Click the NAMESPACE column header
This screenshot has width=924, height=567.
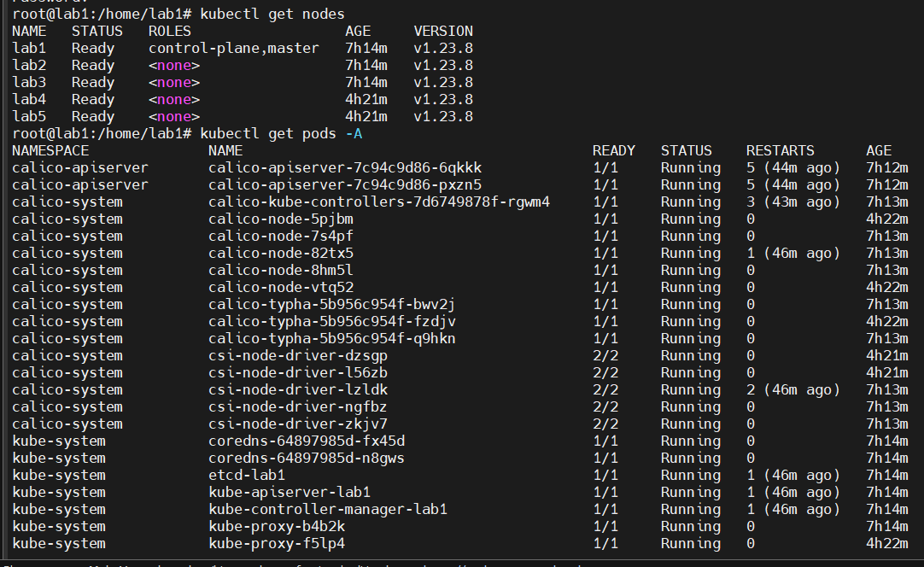[50, 150]
